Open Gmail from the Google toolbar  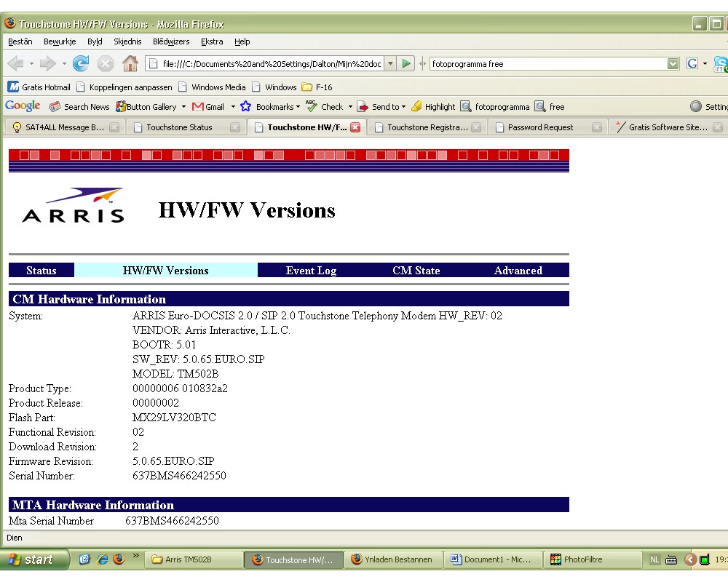pos(208,107)
